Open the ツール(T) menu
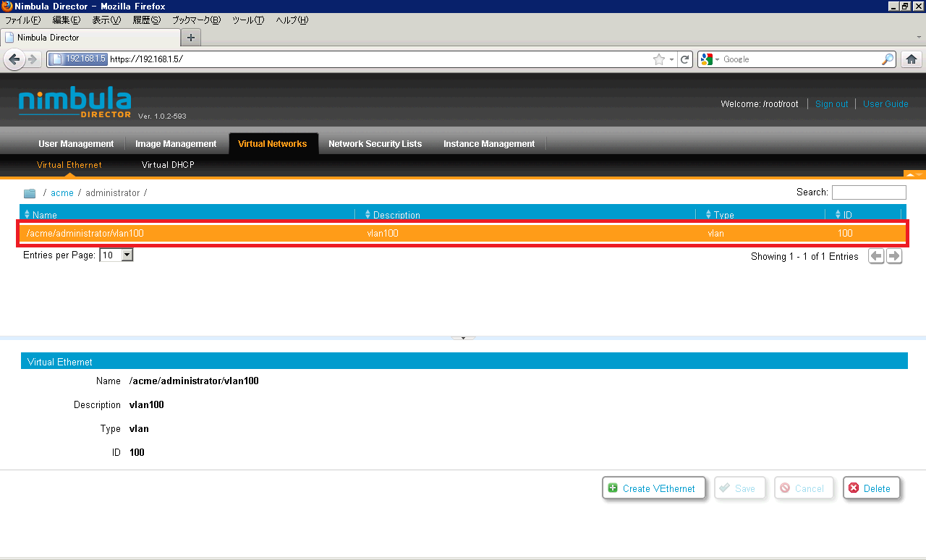 248,20
